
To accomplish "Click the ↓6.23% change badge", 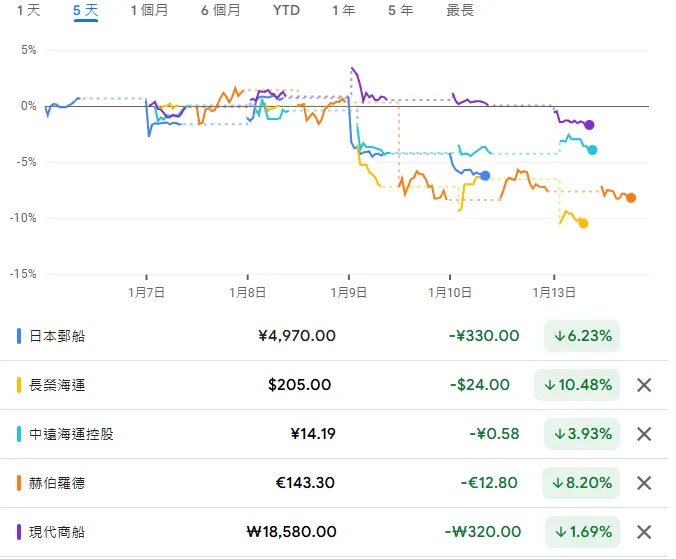I will tap(582, 336).
